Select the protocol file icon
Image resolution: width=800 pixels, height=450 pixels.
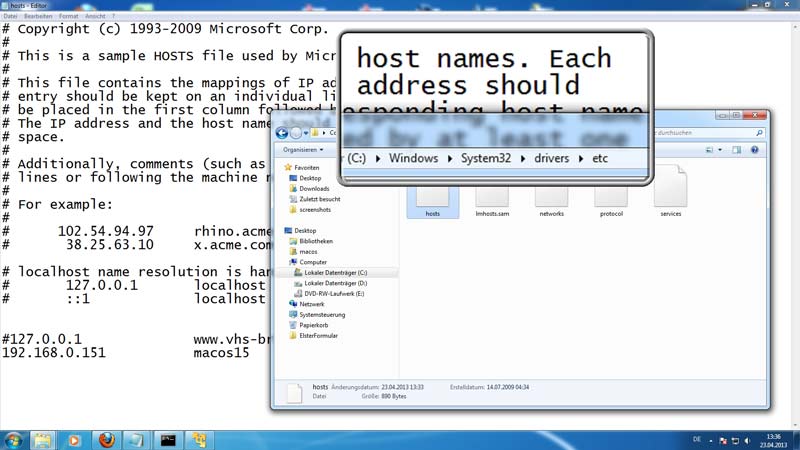(611, 202)
